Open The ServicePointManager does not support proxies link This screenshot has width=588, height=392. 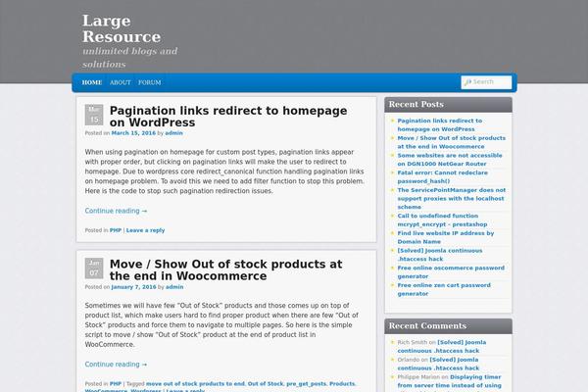(452, 198)
